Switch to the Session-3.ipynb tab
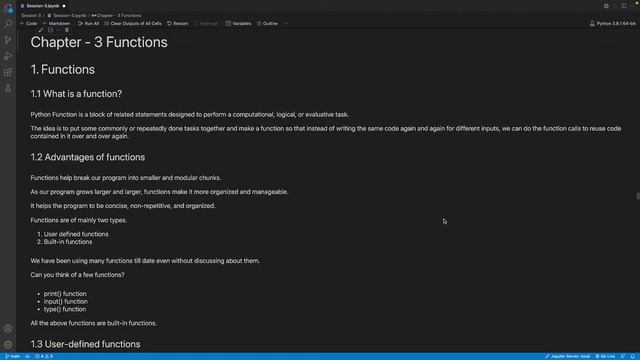Screen dimensions: 640x360 coord(42,6)
